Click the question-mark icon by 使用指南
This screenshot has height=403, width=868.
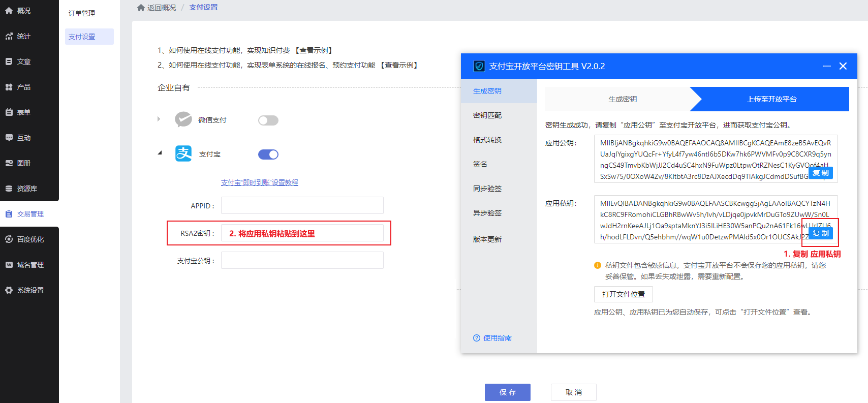tap(477, 338)
